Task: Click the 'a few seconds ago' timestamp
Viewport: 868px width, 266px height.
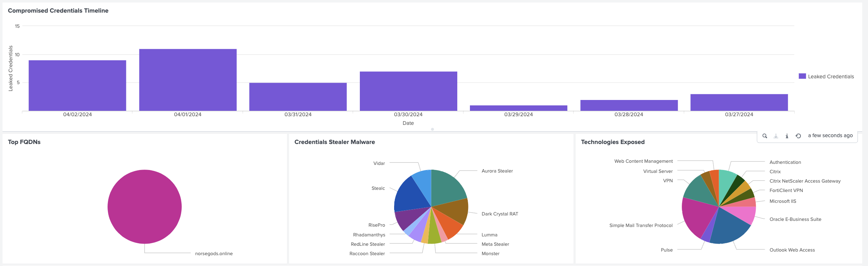Action: pos(830,136)
